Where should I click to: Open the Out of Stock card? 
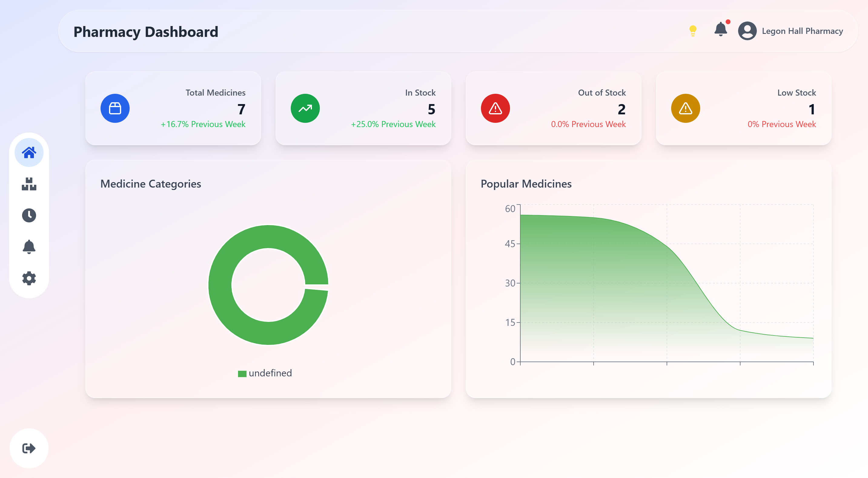[x=553, y=108]
